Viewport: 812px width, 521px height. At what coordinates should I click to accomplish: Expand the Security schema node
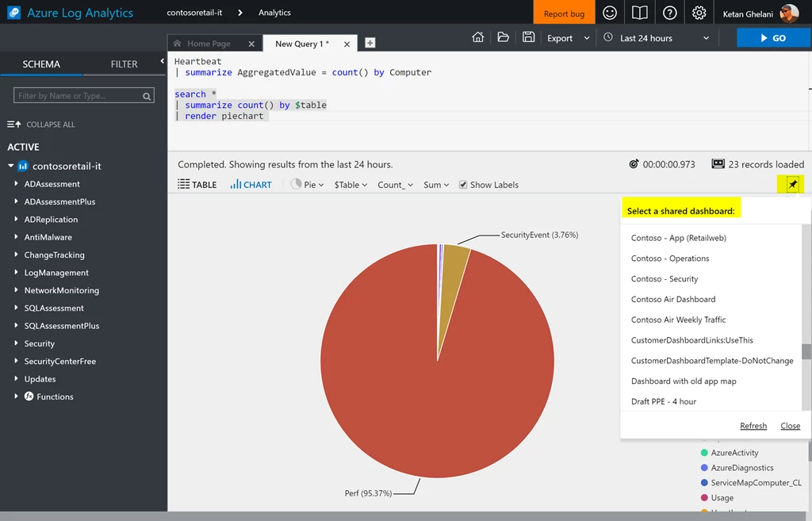point(16,343)
